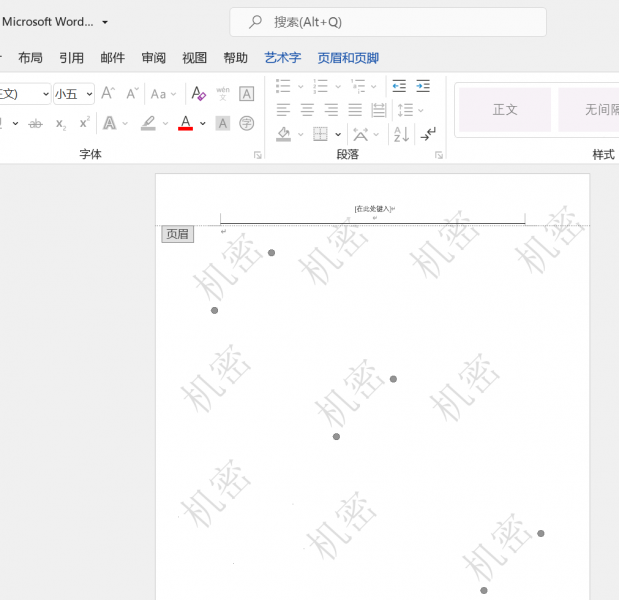Open the Phonetic Guide (wén) tool
This screenshot has width=619, height=600.
pos(223,94)
